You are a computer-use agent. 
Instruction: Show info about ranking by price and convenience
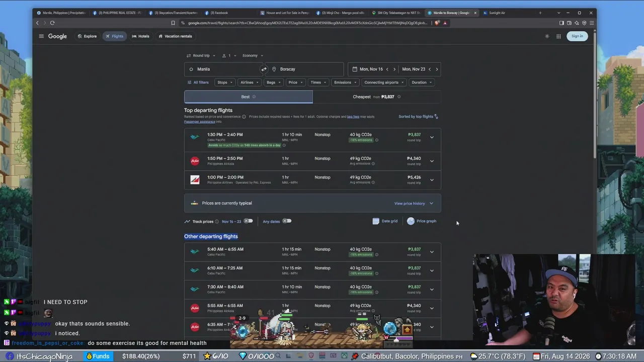pos(244,117)
